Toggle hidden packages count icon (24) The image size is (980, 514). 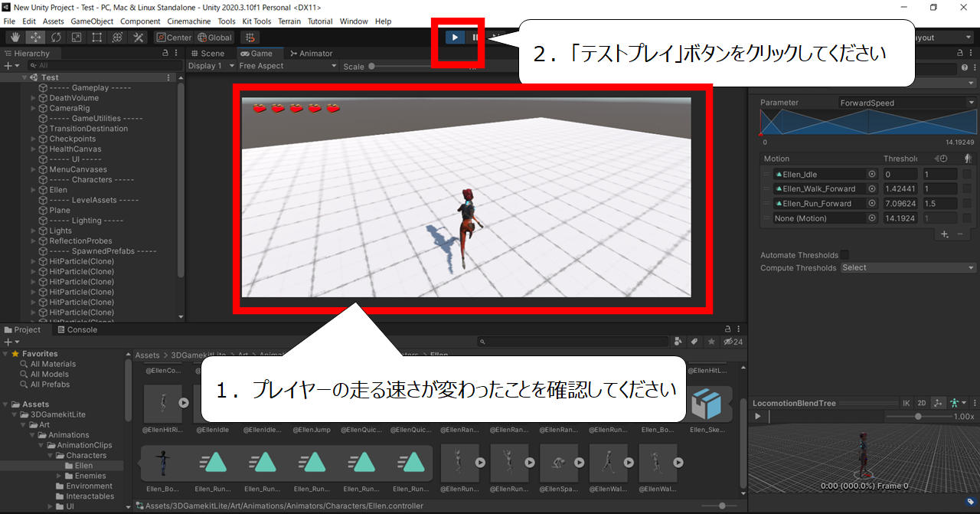tap(733, 342)
